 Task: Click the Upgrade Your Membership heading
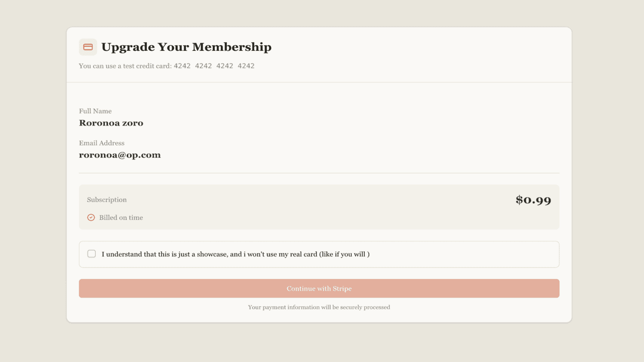click(x=186, y=47)
